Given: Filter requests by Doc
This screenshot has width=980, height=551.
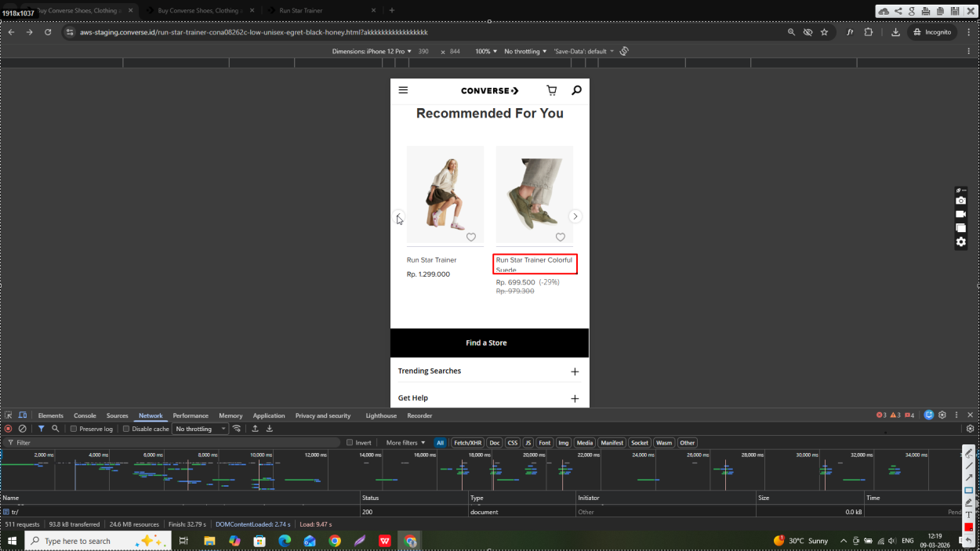Looking at the screenshot, I should [494, 443].
